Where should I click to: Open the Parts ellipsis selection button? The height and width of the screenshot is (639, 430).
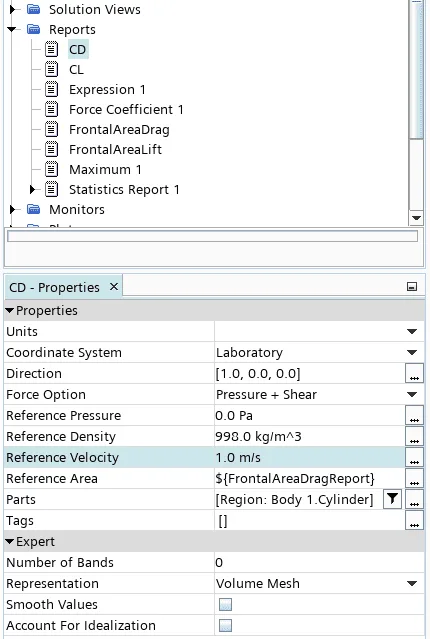(x=414, y=499)
